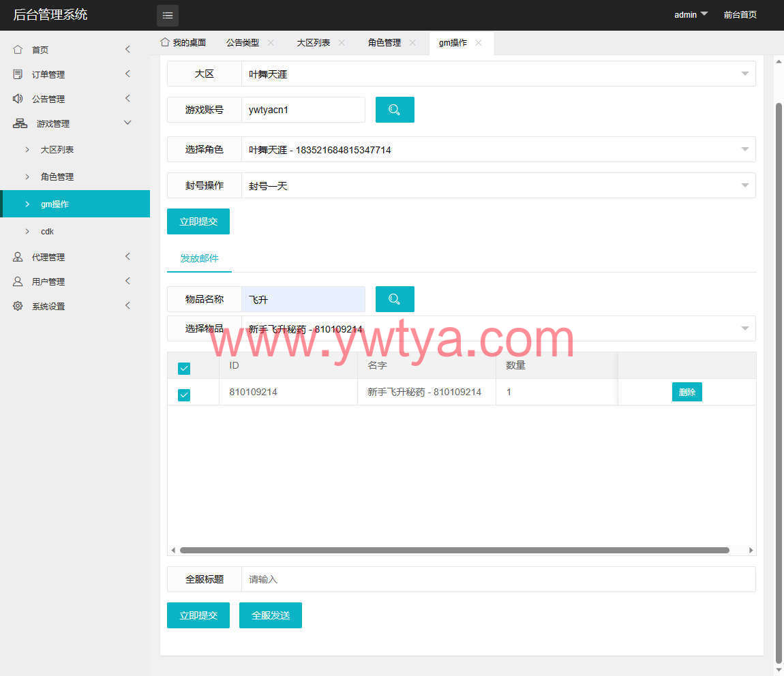Search the game account ywtyacn1
This screenshot has height=676, width=784.
point(395,110)
